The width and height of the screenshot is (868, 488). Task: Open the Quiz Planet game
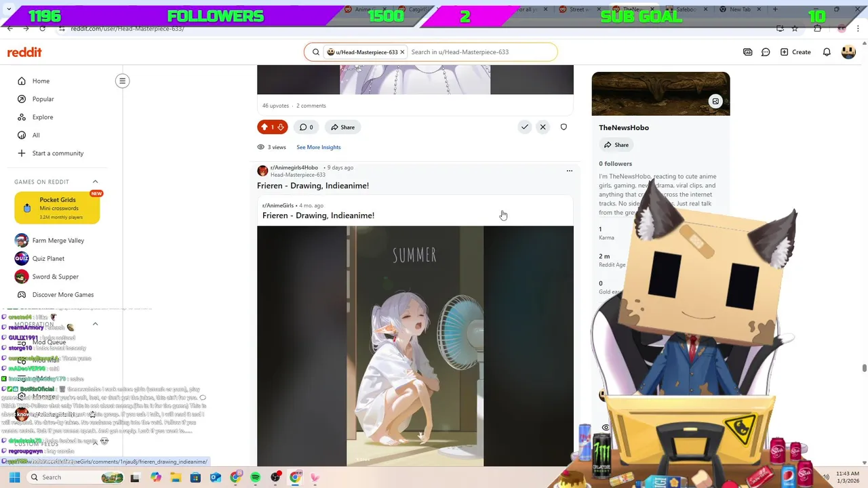coord(47,258)
